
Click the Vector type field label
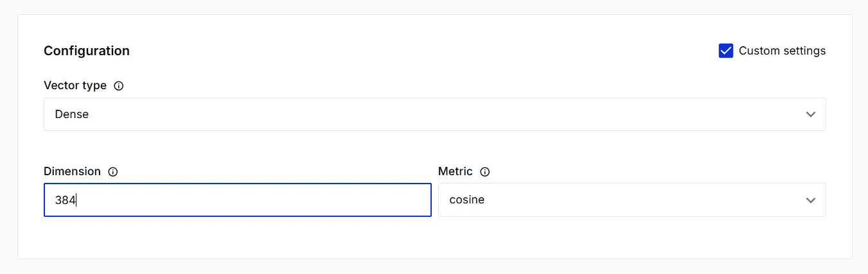tap(75, 85)
